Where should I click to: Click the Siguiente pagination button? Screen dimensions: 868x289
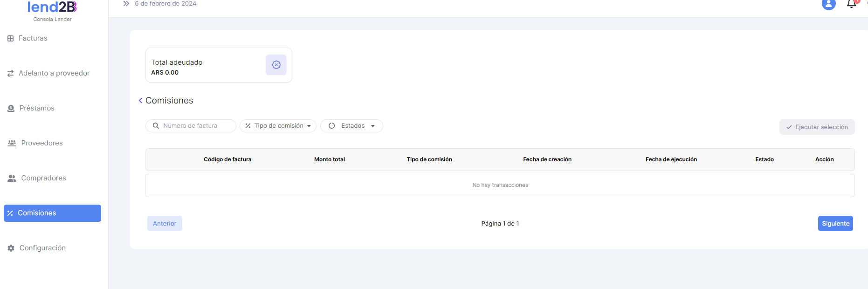tap(835, 224)
